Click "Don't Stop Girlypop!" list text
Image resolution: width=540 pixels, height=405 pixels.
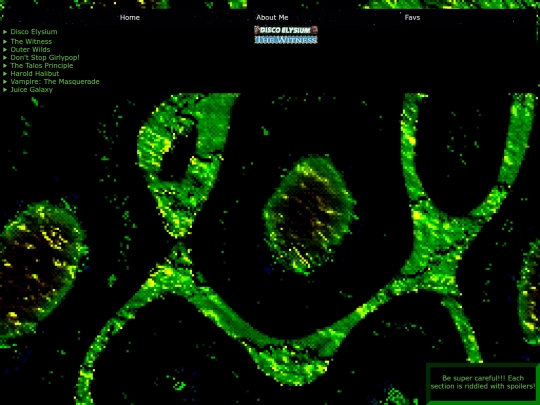tap(45, 58)
